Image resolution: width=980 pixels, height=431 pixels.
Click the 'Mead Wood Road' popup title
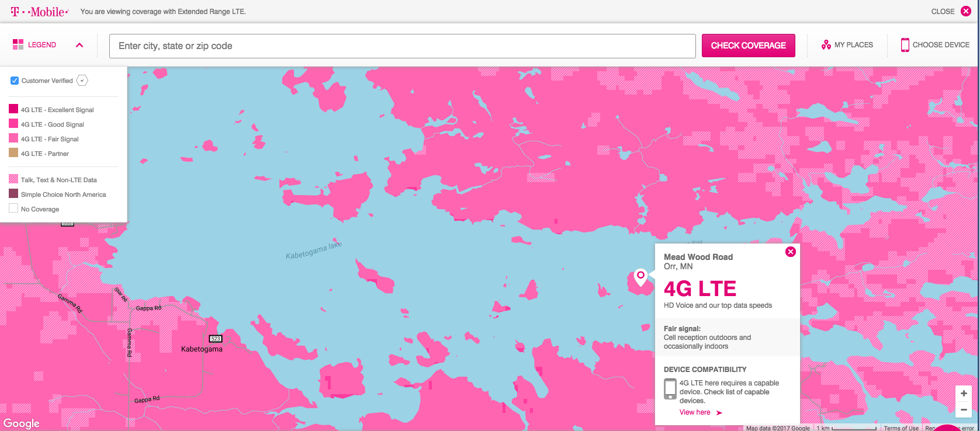point(698,257)
